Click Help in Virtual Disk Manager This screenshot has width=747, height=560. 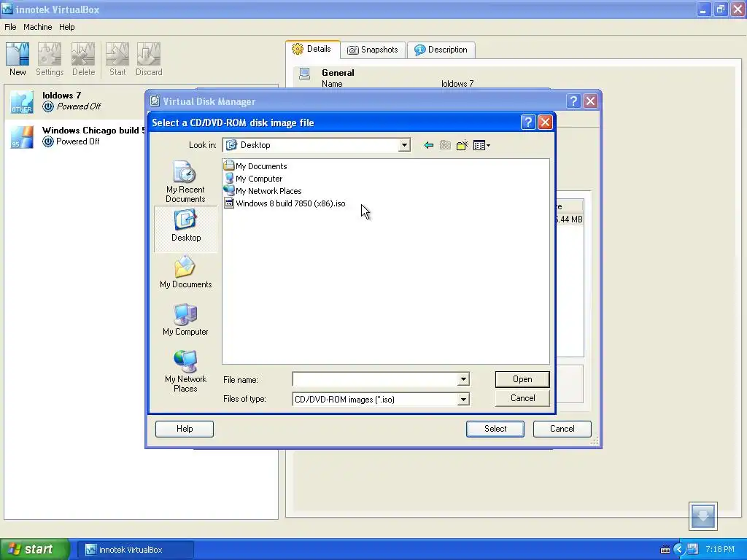coord(185,429)
